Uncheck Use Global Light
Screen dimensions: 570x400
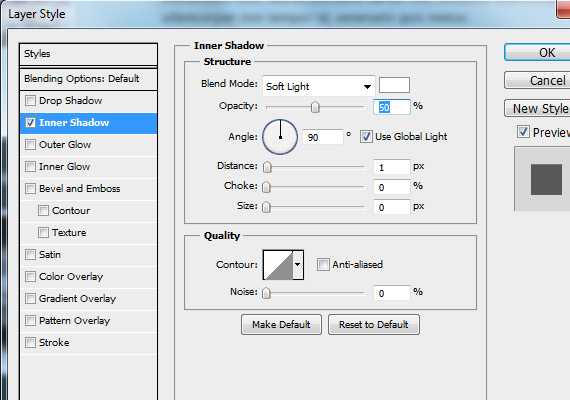pyautogui.click(x=366, y=137)
